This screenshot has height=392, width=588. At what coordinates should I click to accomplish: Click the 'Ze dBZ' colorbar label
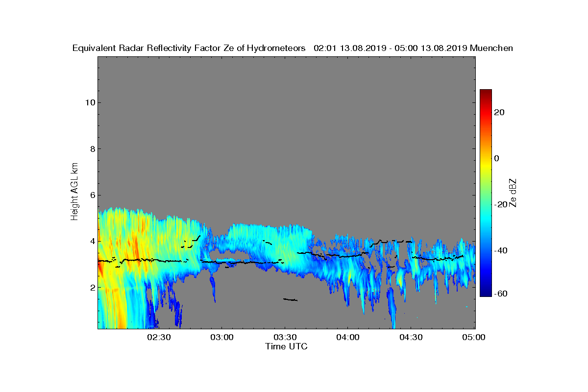click(x=513, y=193)
